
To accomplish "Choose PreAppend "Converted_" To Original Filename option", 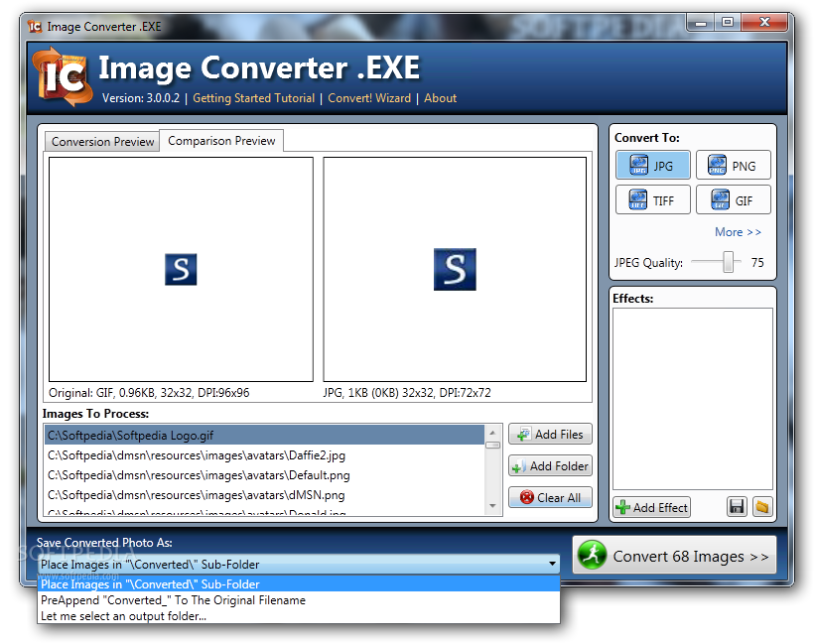I will pyautogui.click(x=299, y=600).
